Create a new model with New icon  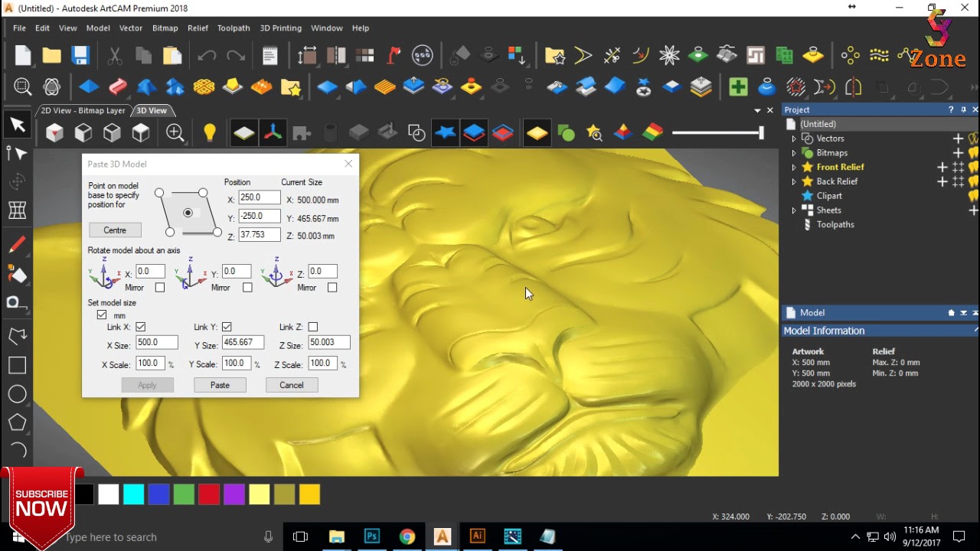pyautogui.click(x=23, y=55)
